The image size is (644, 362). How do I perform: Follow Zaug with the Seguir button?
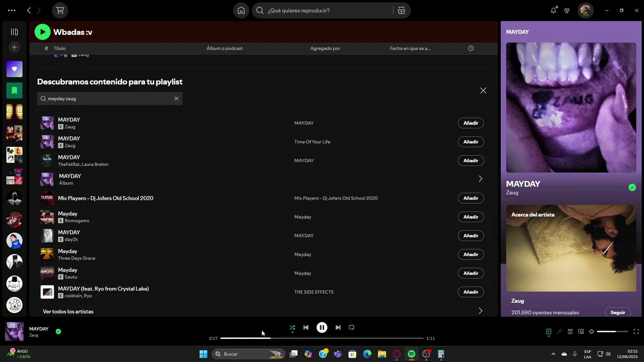tap(618, 312)
